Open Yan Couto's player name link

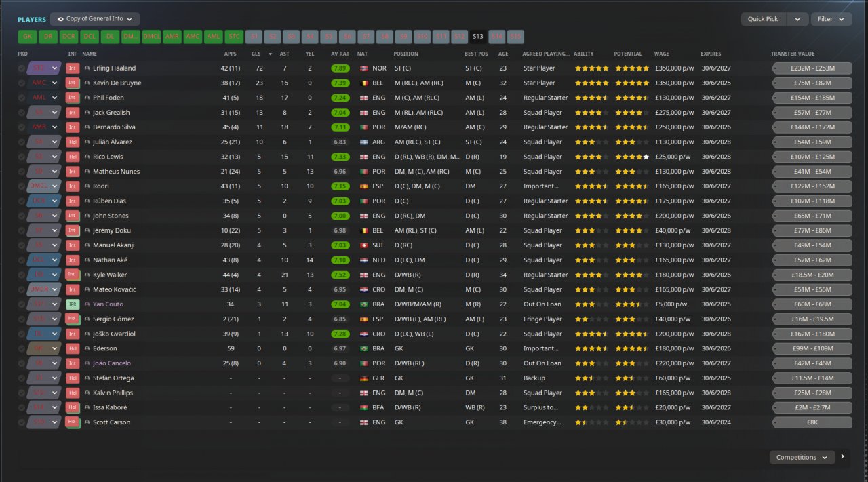(108, 304)
